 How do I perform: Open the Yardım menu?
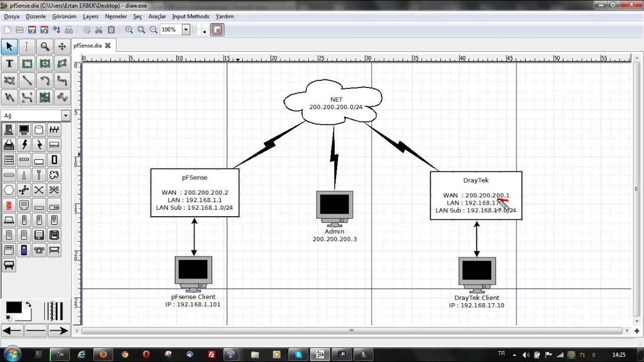225,17
